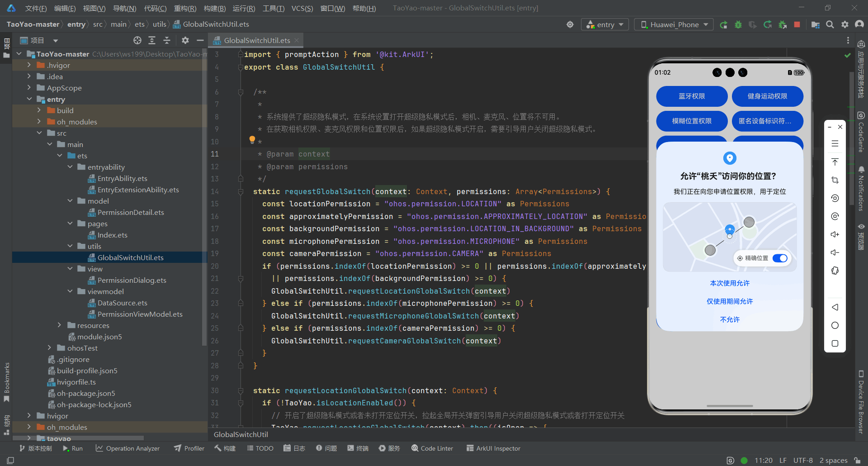Viewport: 868px width, 466px height.
Task: Click the UTF-8 encoding in status bar
Action: [803, 460]
